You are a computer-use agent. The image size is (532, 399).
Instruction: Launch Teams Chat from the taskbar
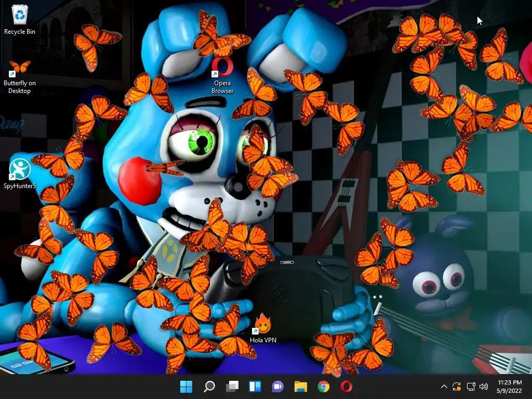277,387
